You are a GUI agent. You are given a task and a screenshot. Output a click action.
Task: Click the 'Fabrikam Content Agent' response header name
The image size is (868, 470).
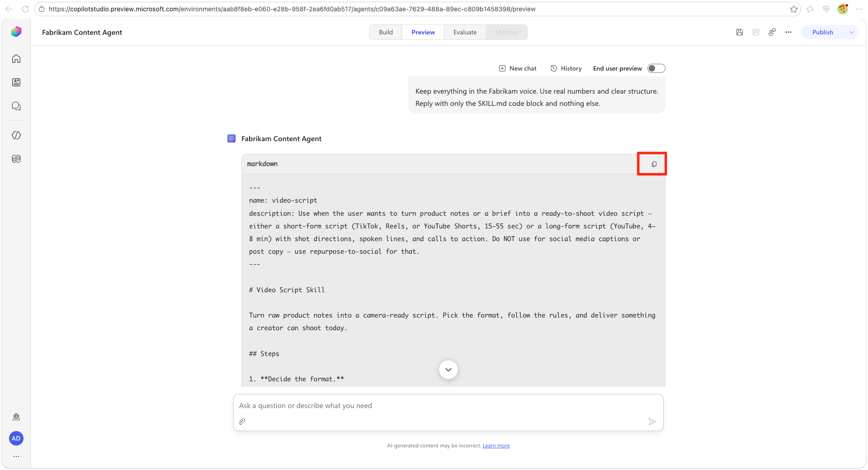281,138
